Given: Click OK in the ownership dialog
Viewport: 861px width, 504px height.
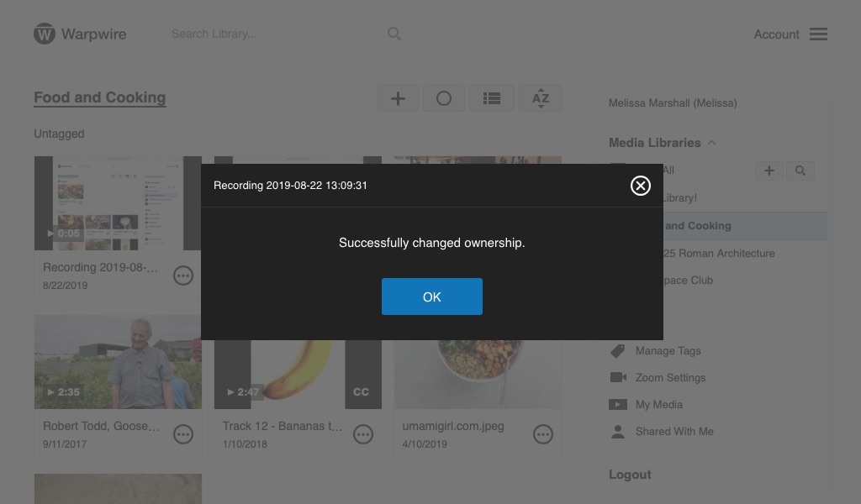Looking at the screenshot, I should click(431, 297).
